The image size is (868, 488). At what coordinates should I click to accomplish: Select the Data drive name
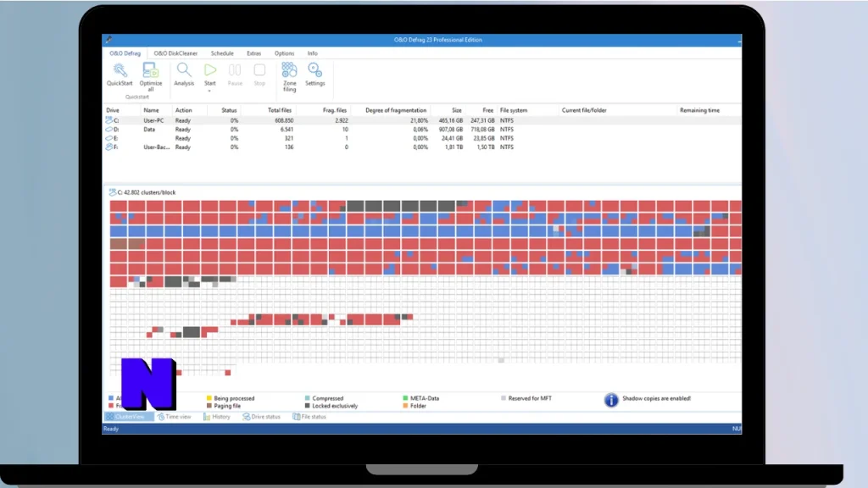(x=149, y=129)
